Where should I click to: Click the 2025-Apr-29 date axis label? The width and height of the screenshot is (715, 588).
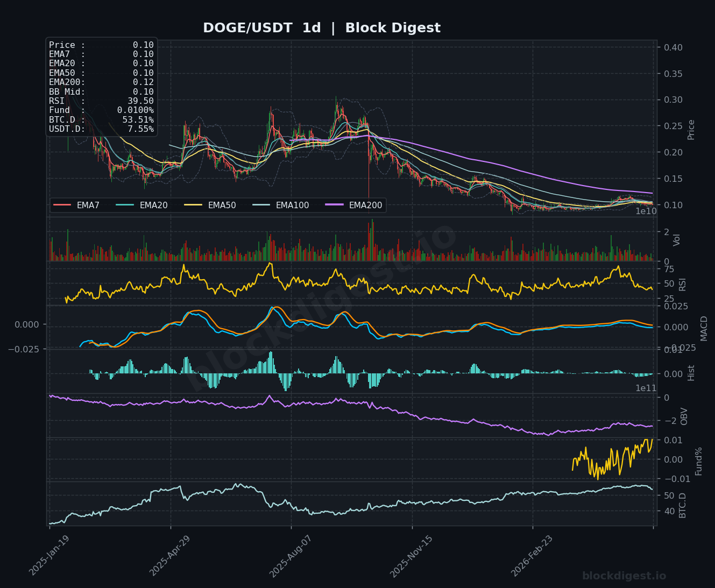(169, 556)
